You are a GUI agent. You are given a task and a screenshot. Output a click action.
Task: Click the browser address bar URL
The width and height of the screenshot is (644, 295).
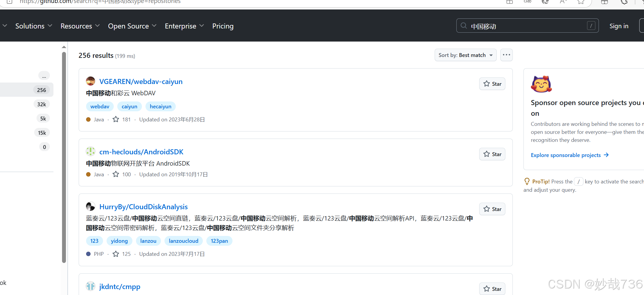pos(100,2)
